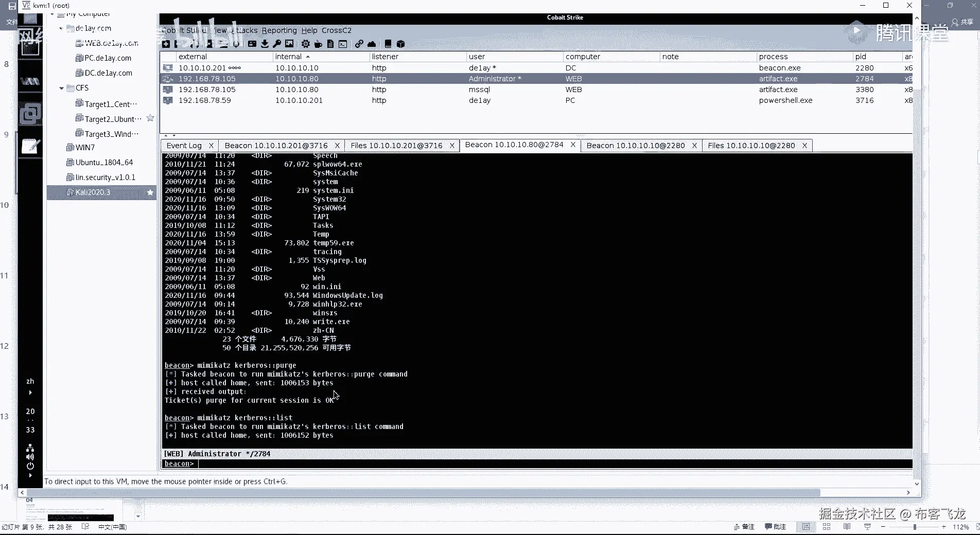Open the CrossC2 menu
This screenshot has width=980, height=535.
(337, 30)
